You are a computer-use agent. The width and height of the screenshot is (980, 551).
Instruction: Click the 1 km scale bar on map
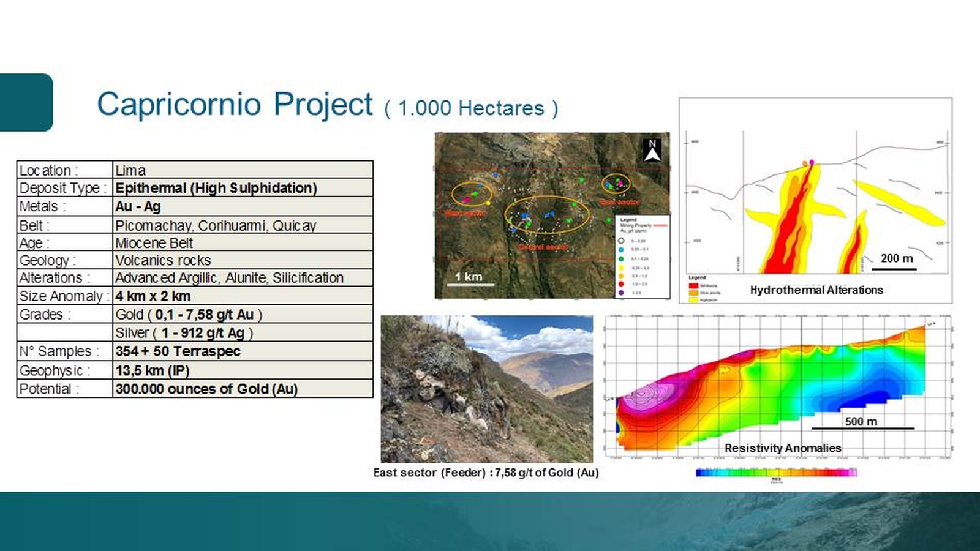tap(470, 284)
